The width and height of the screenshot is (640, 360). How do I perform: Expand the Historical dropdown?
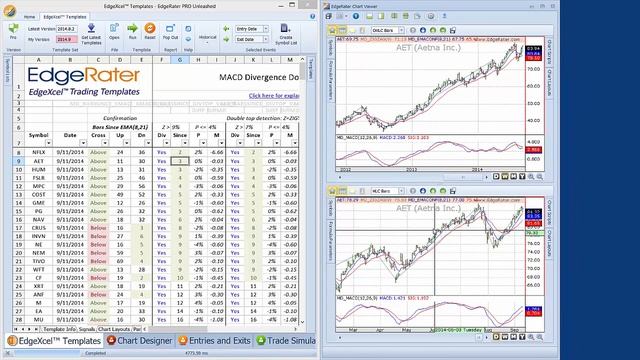pyautogui.click(x=207, y=39)
